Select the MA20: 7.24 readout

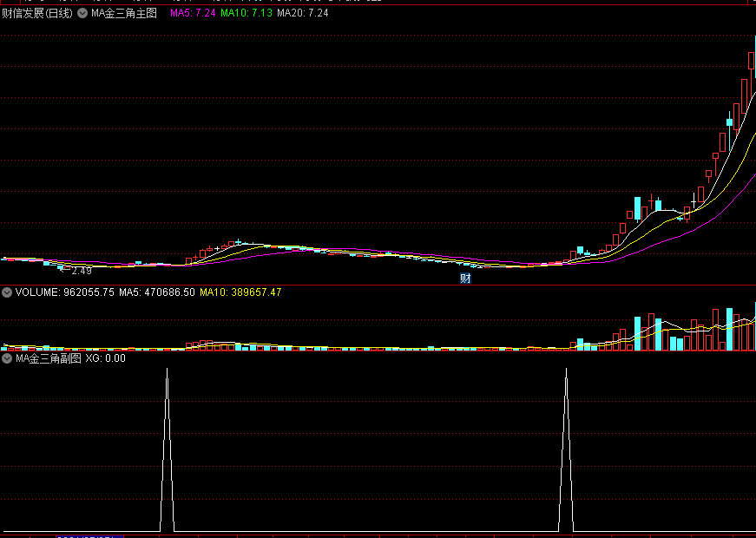pos(303,13)
